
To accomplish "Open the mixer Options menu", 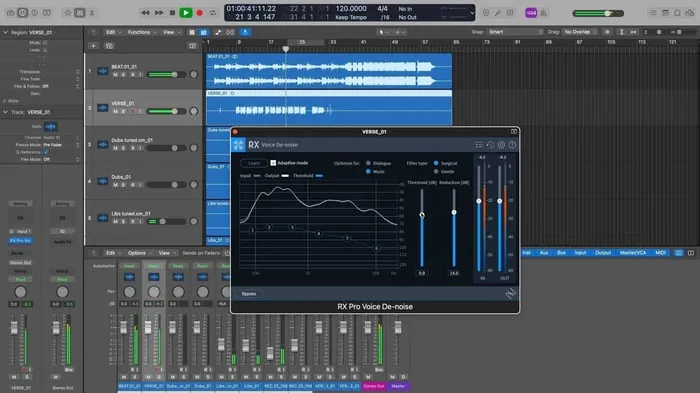I will (139, 253).
